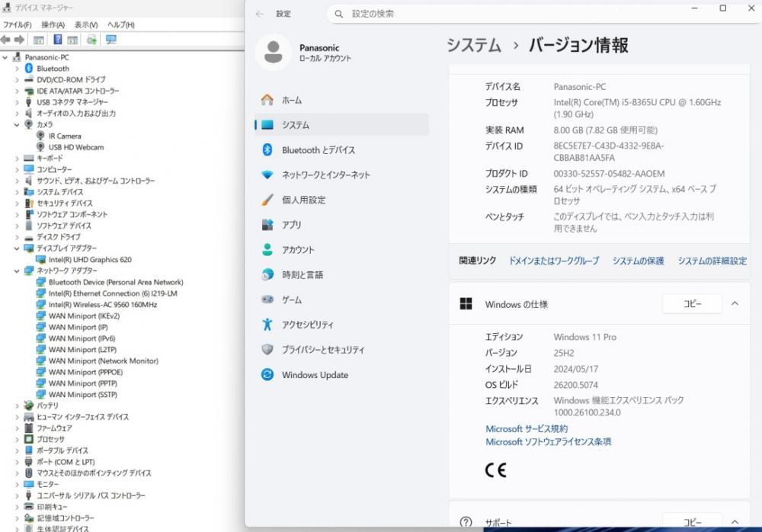Open ネットワークとインターネット settings icon
The height and width of the screenshot is (532, 762).
tap(267, 175)
